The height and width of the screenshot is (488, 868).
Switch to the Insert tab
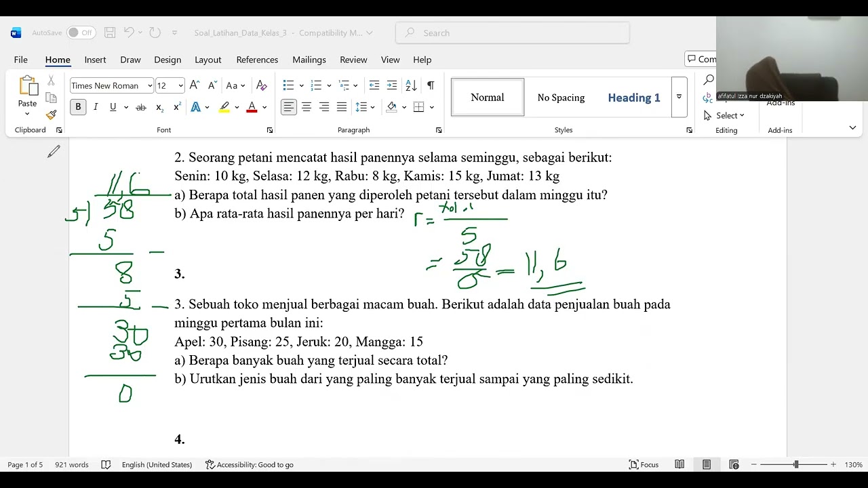[95, 60]
